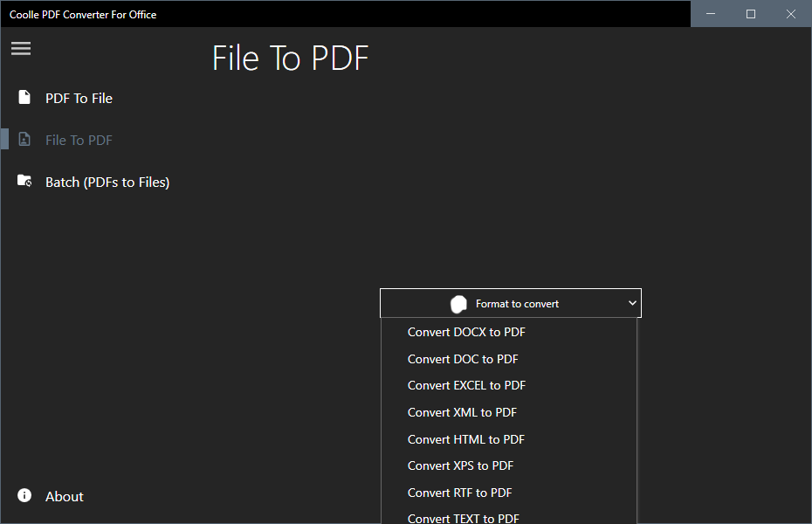Open the hamburger navigation menu

[21, 49]
